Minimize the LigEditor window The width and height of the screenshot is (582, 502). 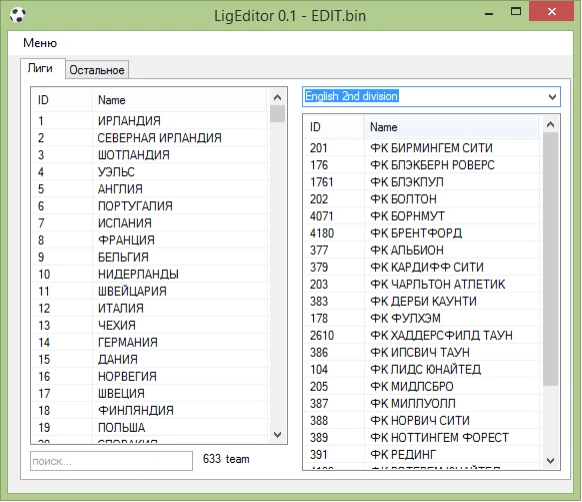(489, 13)
